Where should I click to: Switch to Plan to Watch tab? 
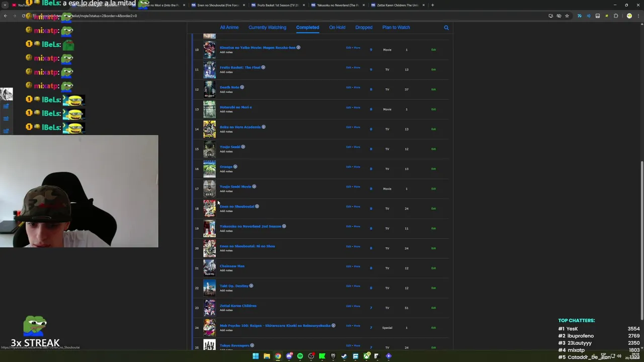tap(396, 27)
